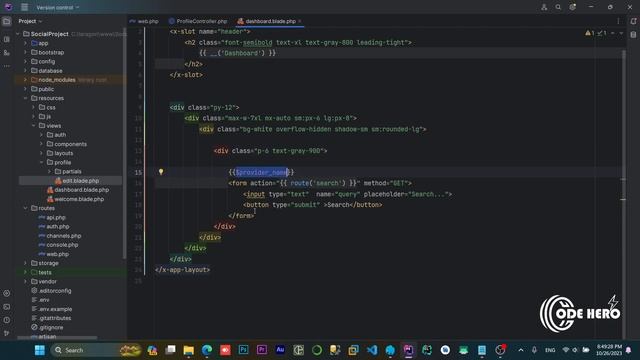Open the Terminal tool window icon
This screenshot has height=360, width=640.
point(7,307)
